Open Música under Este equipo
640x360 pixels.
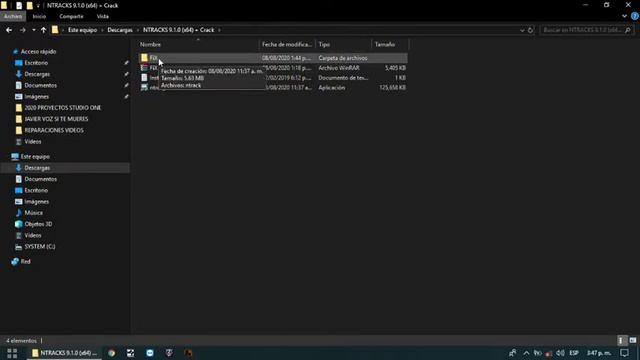[x=33, y=213]
